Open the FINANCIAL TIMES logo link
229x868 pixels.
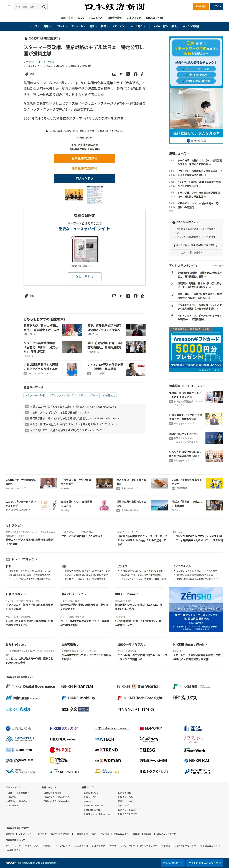tap(136, 709)
